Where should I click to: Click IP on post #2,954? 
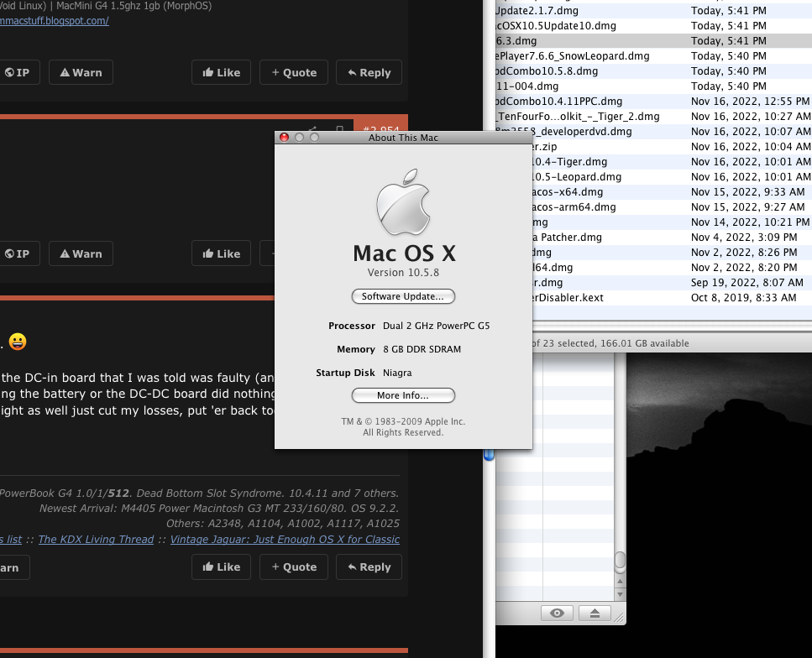pyautogui.click(x=18, y=253)
